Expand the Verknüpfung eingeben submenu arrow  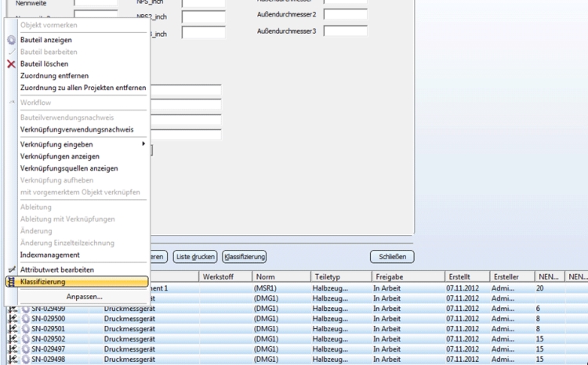(x=143, y=144)
